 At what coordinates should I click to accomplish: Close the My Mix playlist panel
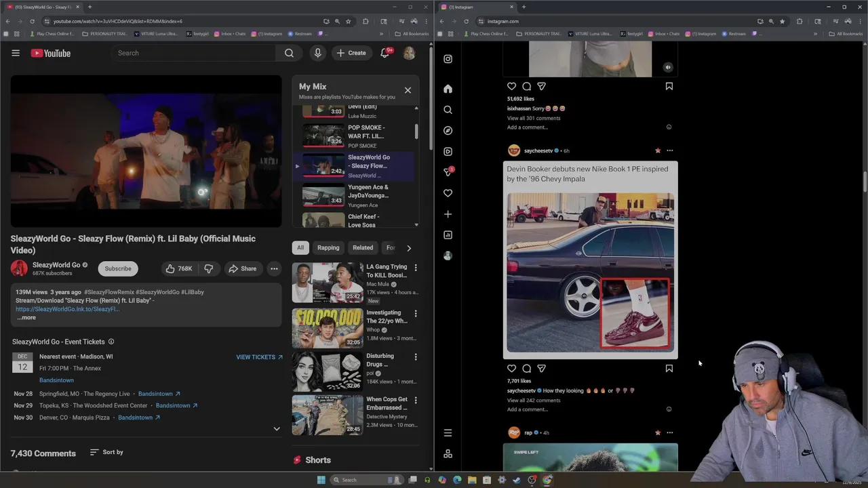[x=408, y=90]
